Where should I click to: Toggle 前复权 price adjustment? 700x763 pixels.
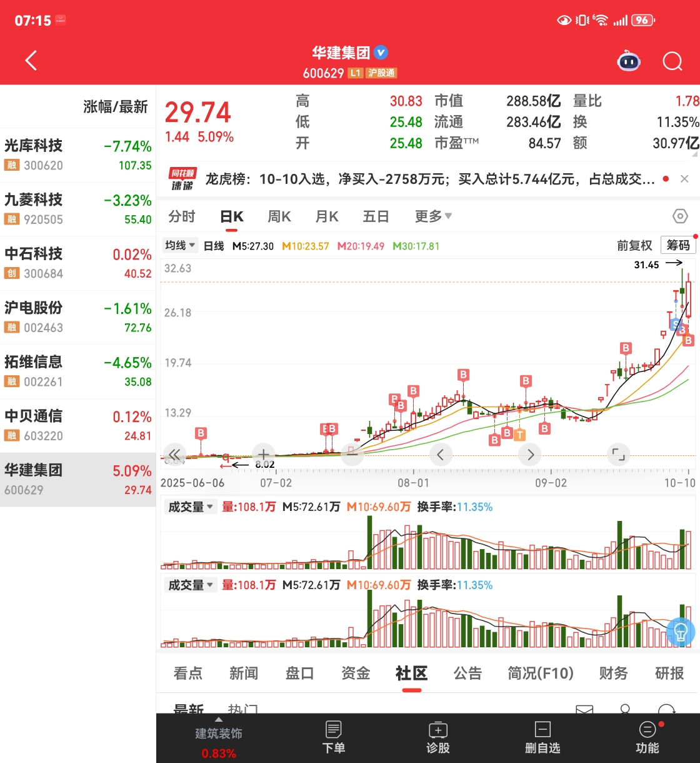point(634,245)
